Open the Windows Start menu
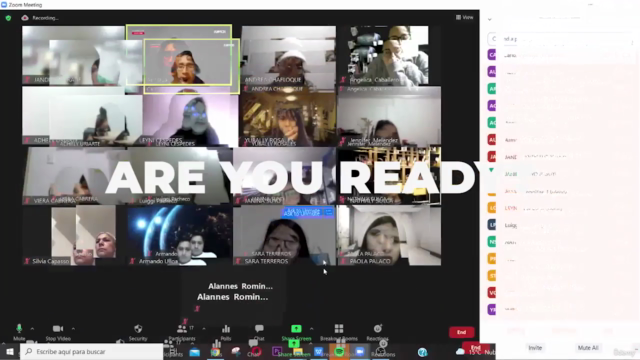The height and width of the screenshot is (360, 640). point(10,351)
